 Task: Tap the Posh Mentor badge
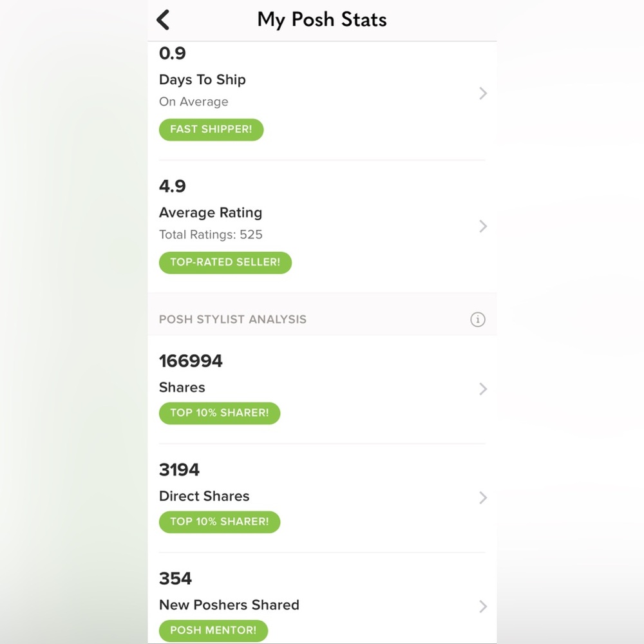(x=213, y=630)
